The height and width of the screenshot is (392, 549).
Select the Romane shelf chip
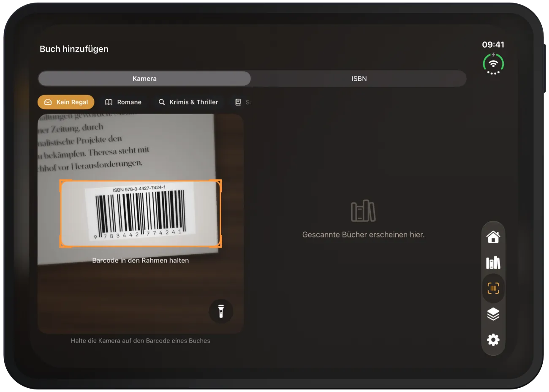coord(123,102)
